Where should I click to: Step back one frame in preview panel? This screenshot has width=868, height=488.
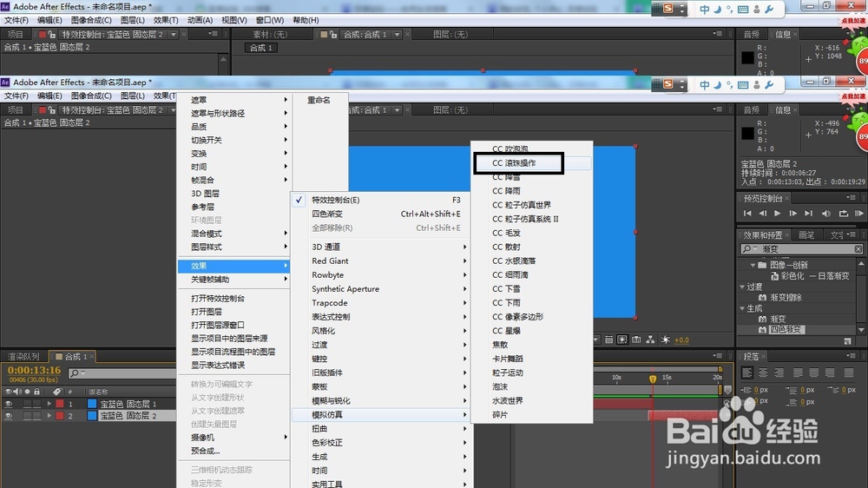[762, 214]
